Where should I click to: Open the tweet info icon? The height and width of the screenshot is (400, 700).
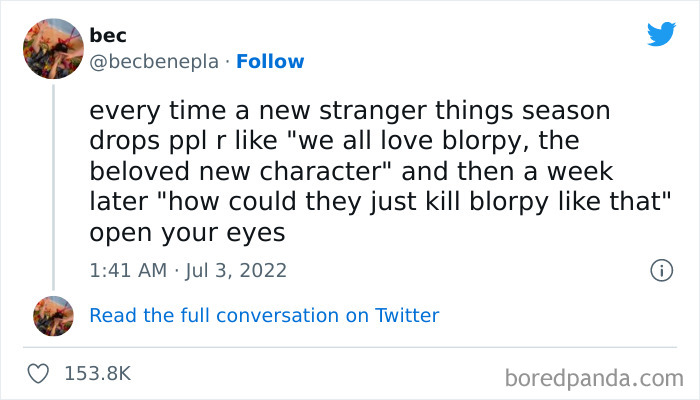click(x=660, y=270)
